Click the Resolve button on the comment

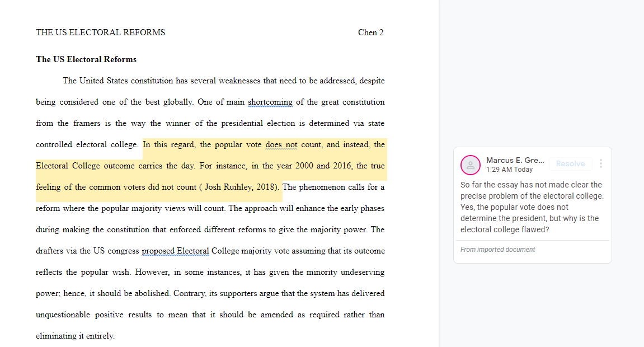(570, 163)
